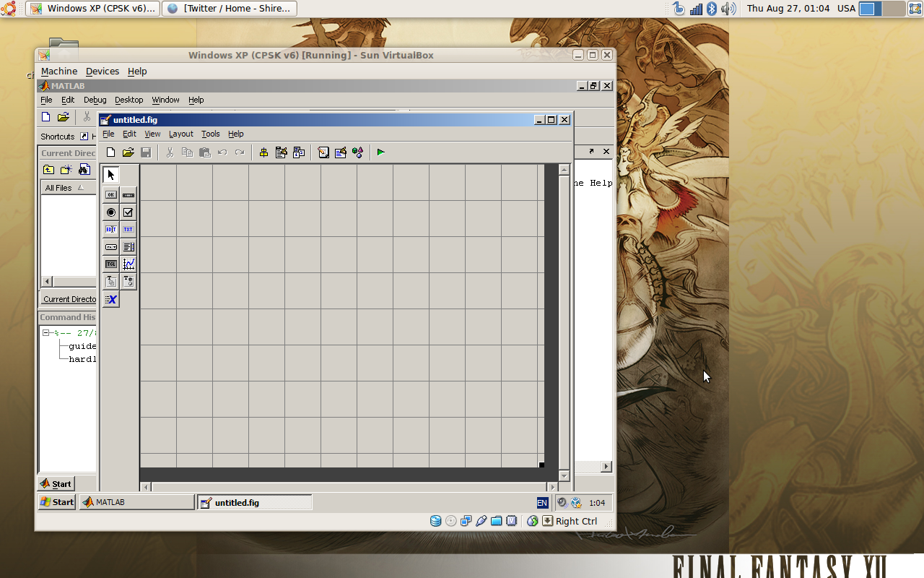This screenshot has height=578, width=924.
Task: Open the Desktop menu in MATLAB
Action: [129, 100]
